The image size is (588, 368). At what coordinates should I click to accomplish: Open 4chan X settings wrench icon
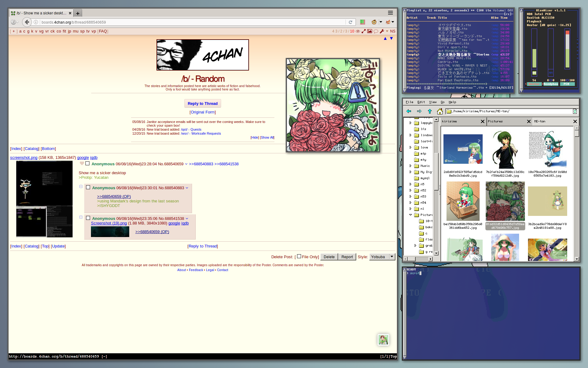tap(382, 31)
